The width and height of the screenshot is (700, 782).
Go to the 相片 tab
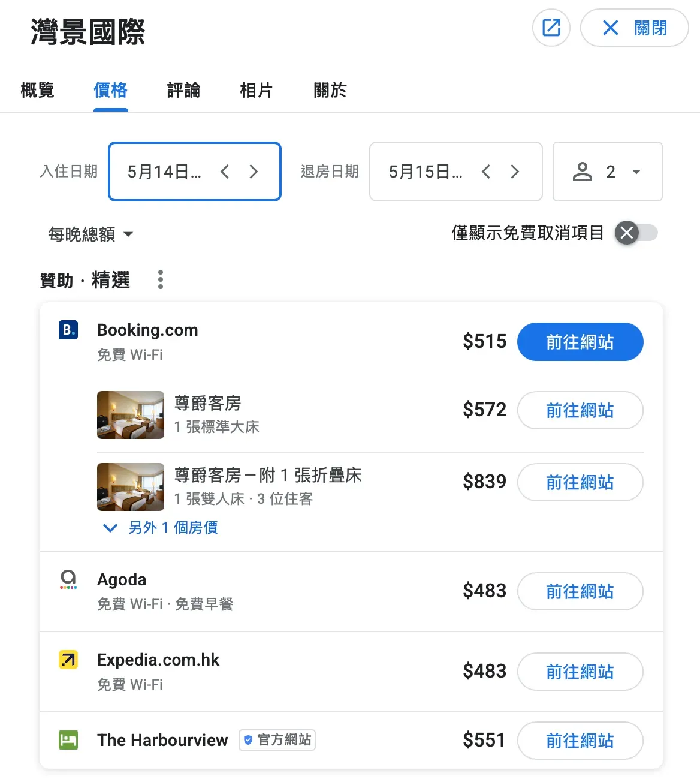click(x=257, y=91)
